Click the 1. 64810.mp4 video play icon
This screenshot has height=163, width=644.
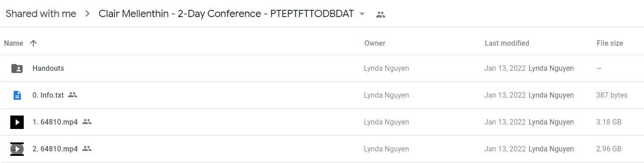[x=17, y=122]
